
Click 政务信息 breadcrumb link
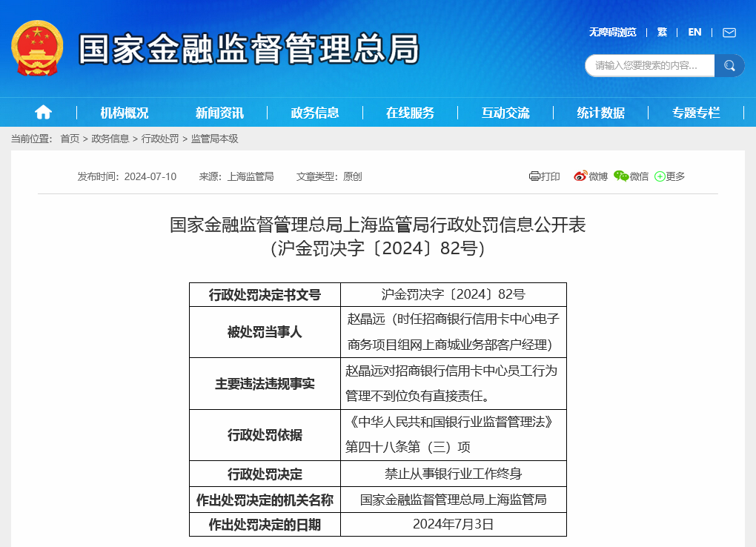[x=110, y=139]
